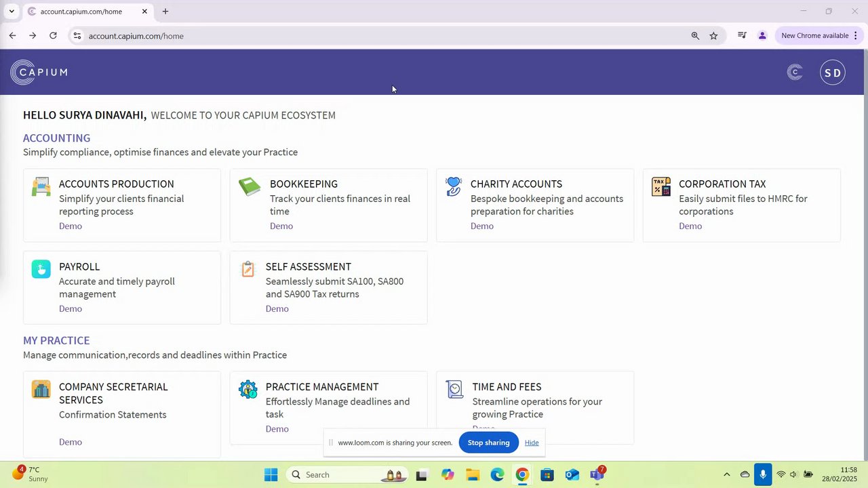Click the small Capium C icon in the header
Image resolution: width=868 pixels, height=488 pixels.
tap(795, 72)
